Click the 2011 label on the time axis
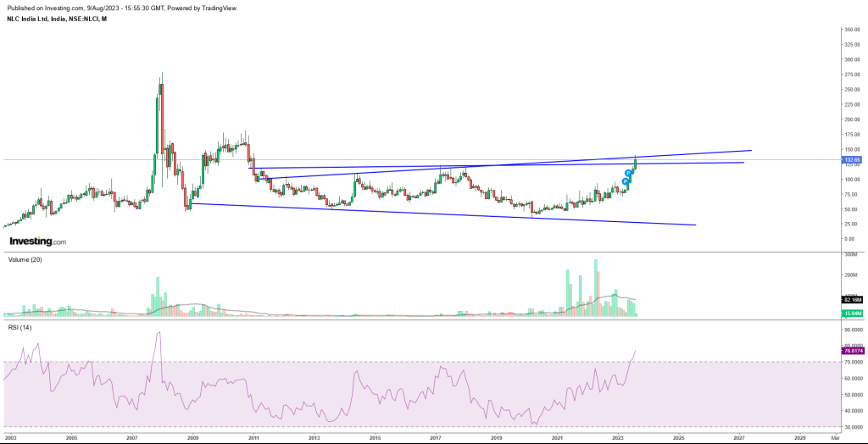Viewport: 868px width, 444px height. 253,438
